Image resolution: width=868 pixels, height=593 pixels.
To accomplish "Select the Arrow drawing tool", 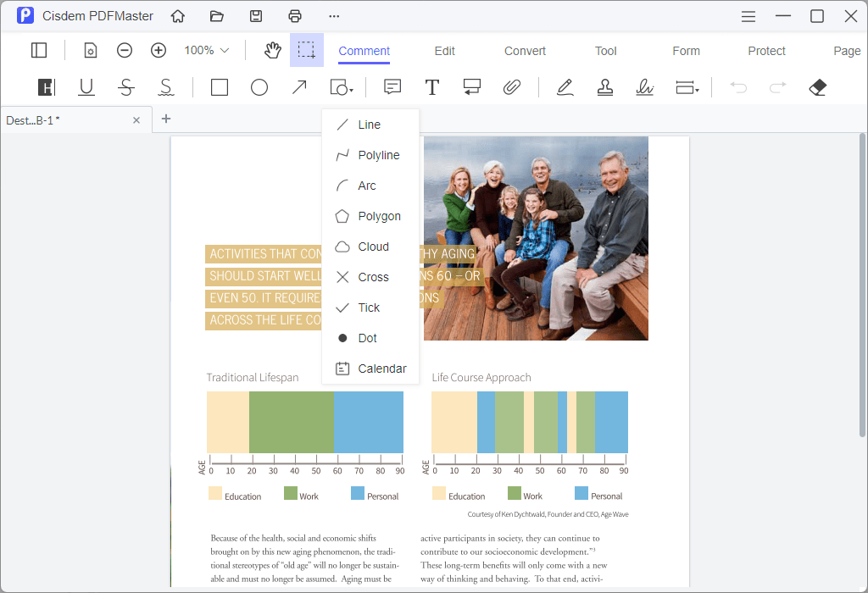I will tap(299, 87).
